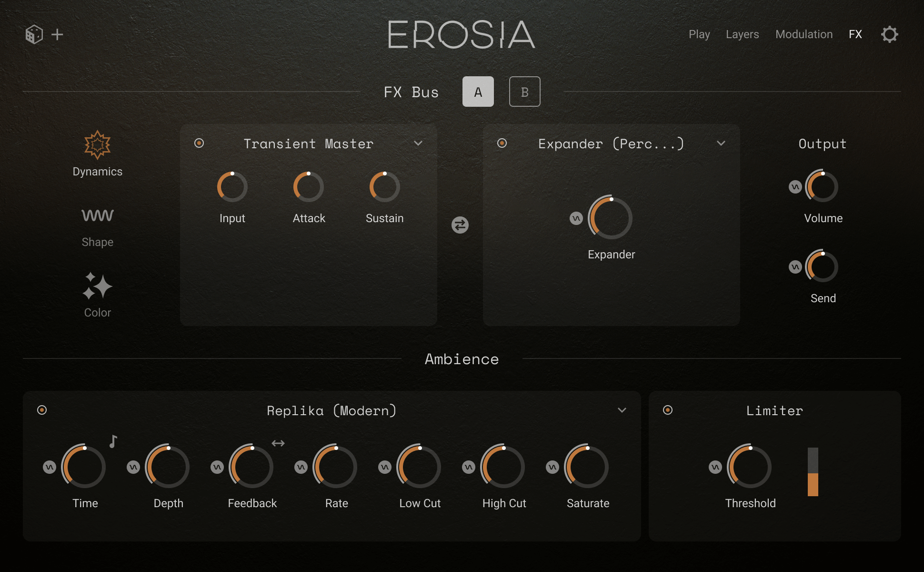Open the Expander preset dropdown chevron
The height and width of the screenshot is (572, 924).
point(721,143)
